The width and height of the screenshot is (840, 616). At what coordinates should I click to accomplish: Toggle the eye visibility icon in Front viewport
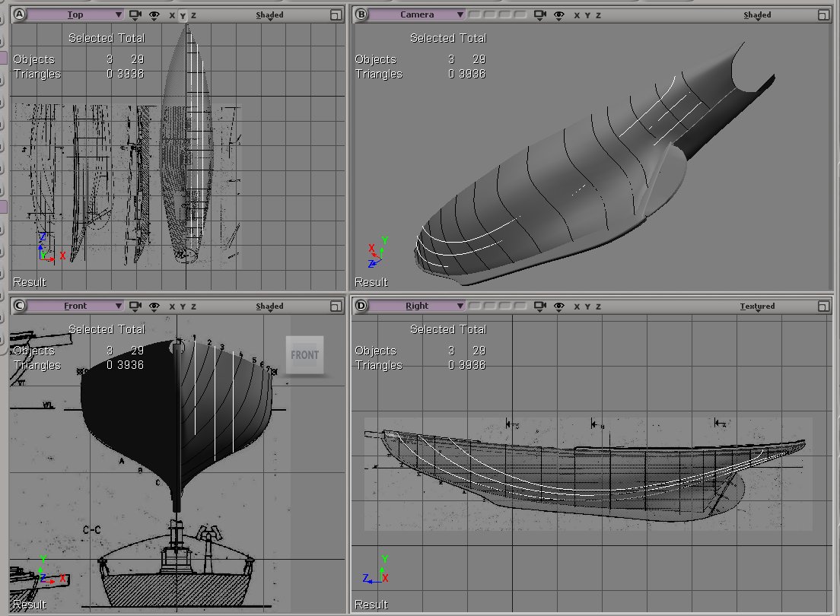tap(154, 306)
